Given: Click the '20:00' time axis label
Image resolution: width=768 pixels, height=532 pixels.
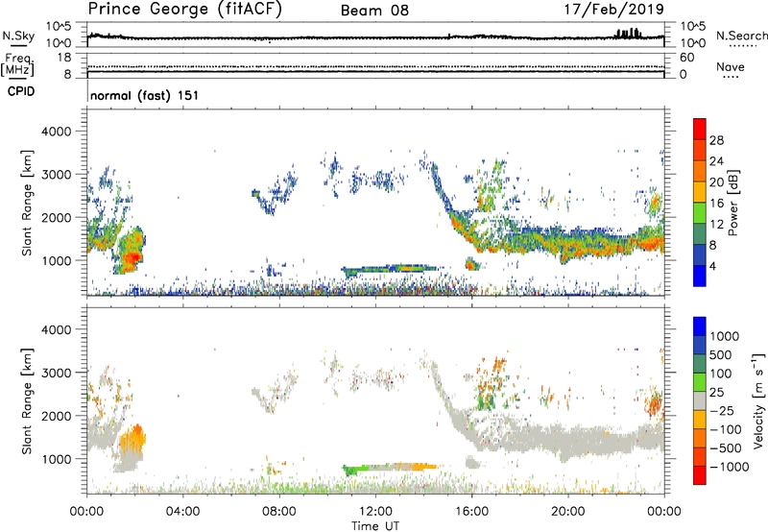Looking at the screenshot, I should coord(567,512).
